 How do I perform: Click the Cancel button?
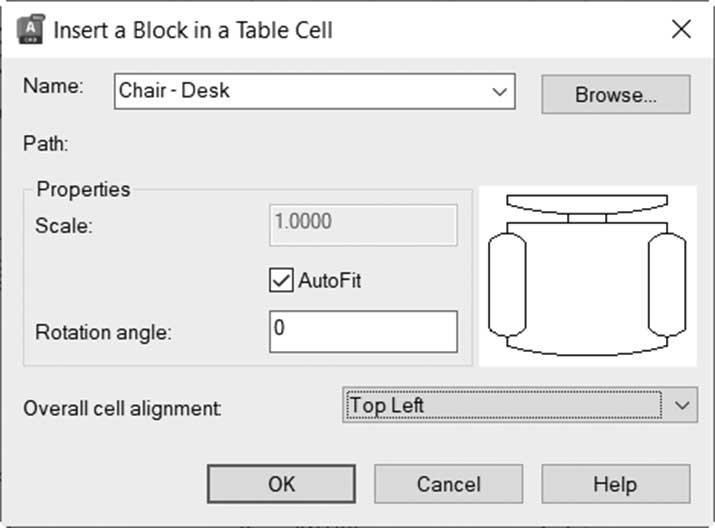449,484
